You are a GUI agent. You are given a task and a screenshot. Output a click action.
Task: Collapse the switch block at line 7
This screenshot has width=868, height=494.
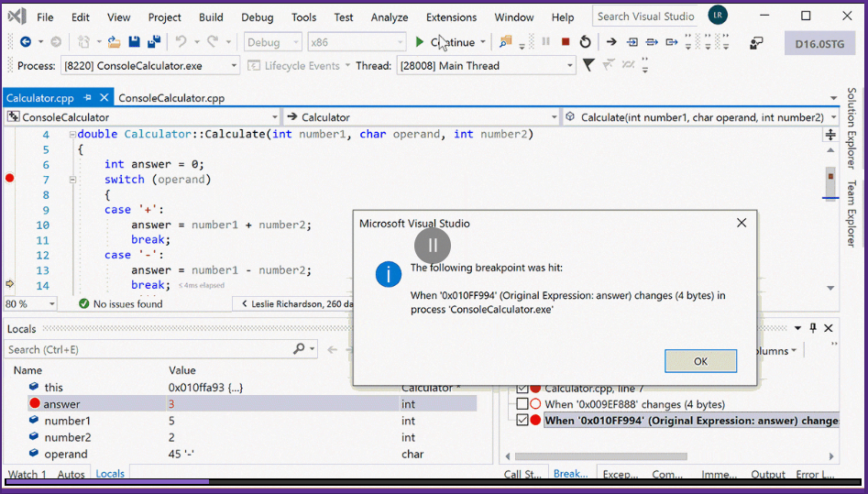72,180
